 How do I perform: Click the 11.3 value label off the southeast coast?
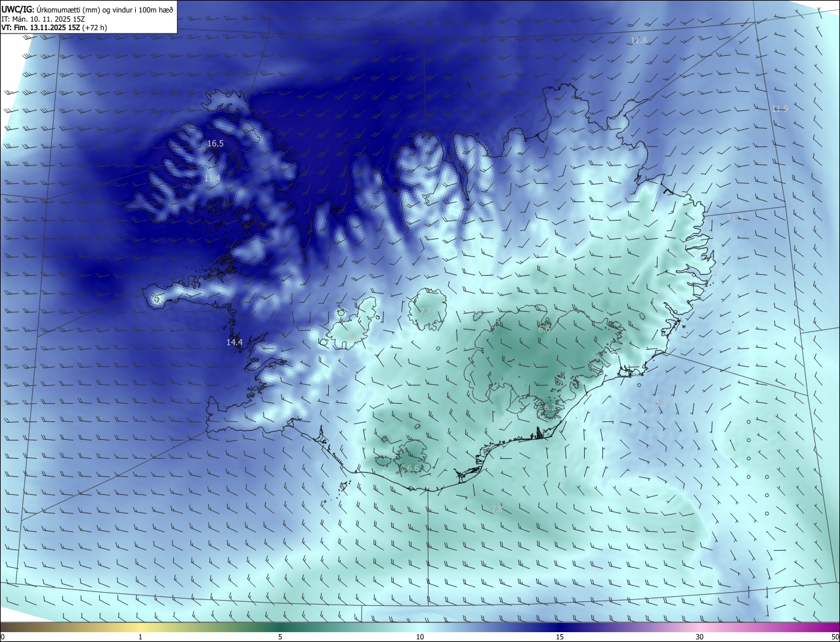coord(659,403)
